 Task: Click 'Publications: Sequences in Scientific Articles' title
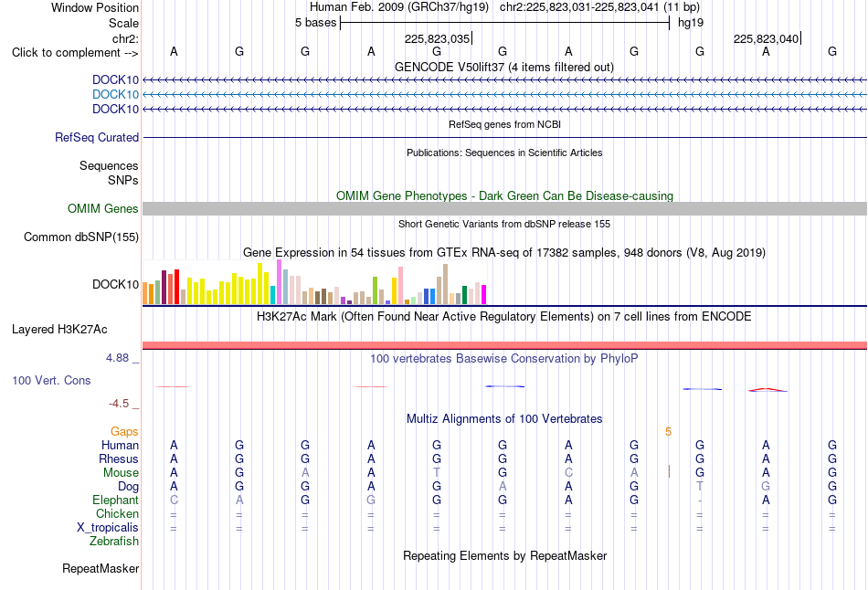(x=504, y=153)
